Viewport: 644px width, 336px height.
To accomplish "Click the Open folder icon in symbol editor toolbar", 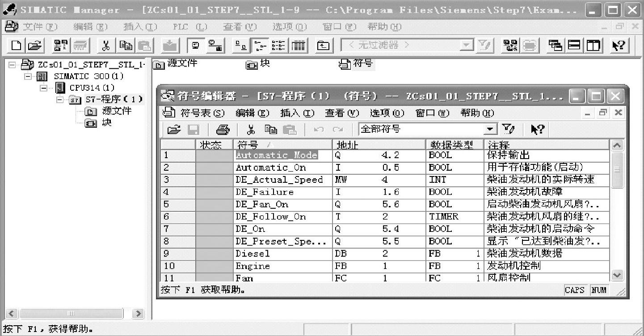I will (x=174, y=130).
